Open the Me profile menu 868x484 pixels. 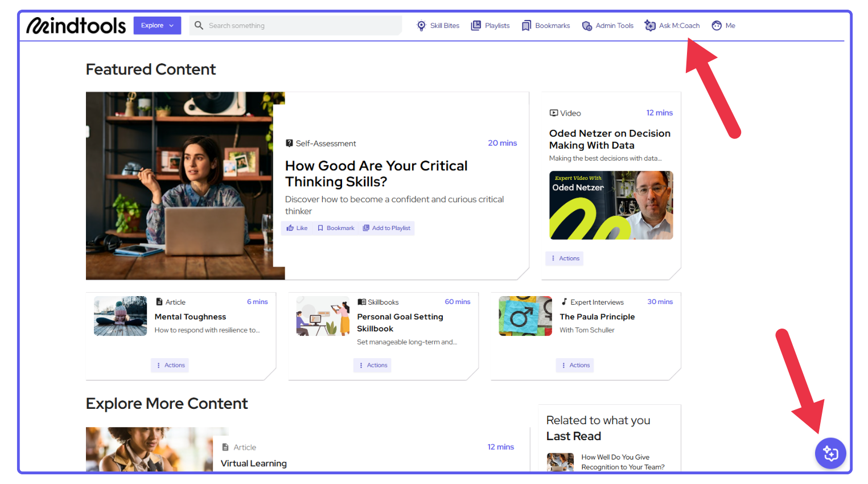(x=723, y=26)
